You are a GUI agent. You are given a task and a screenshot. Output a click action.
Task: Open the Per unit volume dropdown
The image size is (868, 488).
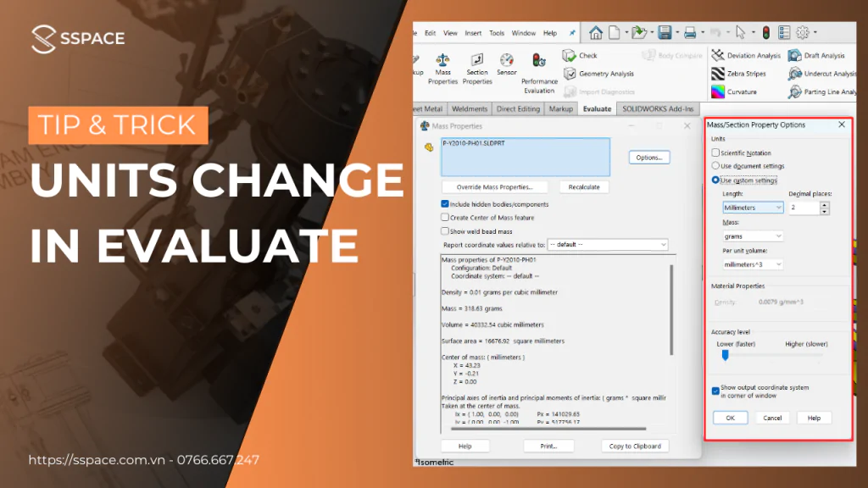click(x=753, y=264)
